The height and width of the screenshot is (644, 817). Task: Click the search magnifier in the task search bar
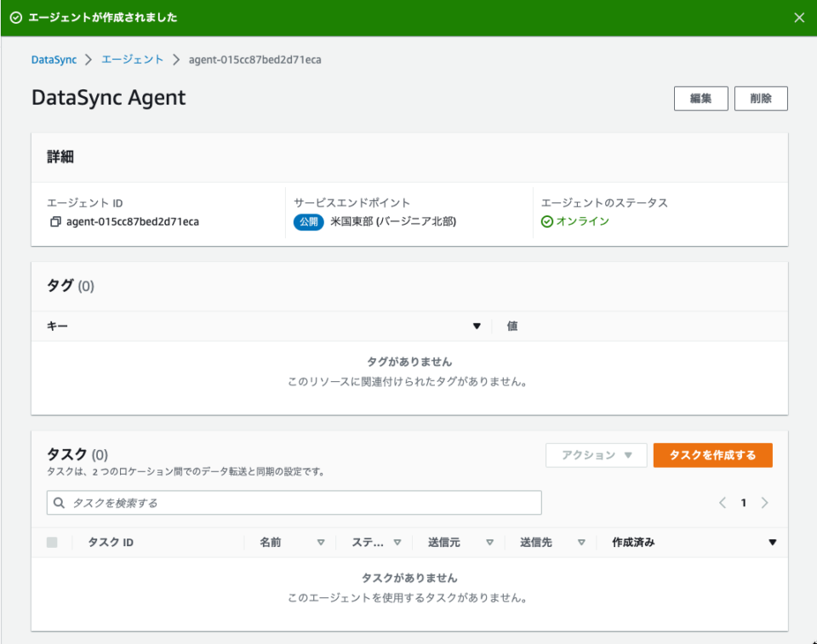(x=58, y=503)
